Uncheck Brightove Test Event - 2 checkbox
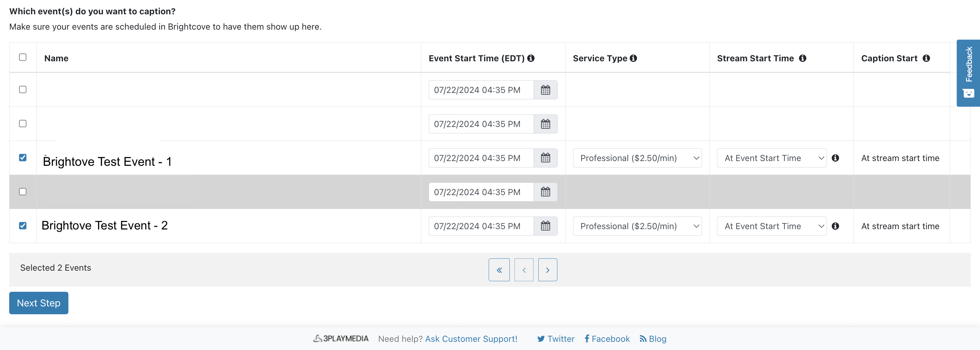 point(23,226)
